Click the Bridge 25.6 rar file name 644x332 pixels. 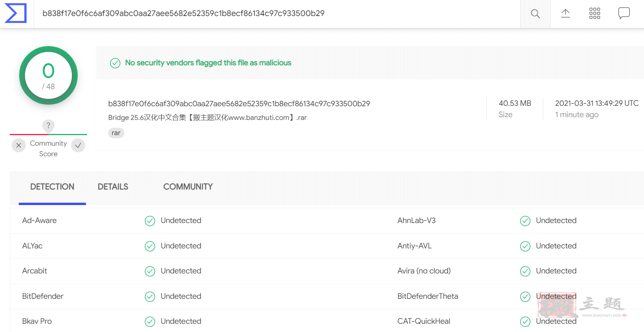[x=207, y=118]
